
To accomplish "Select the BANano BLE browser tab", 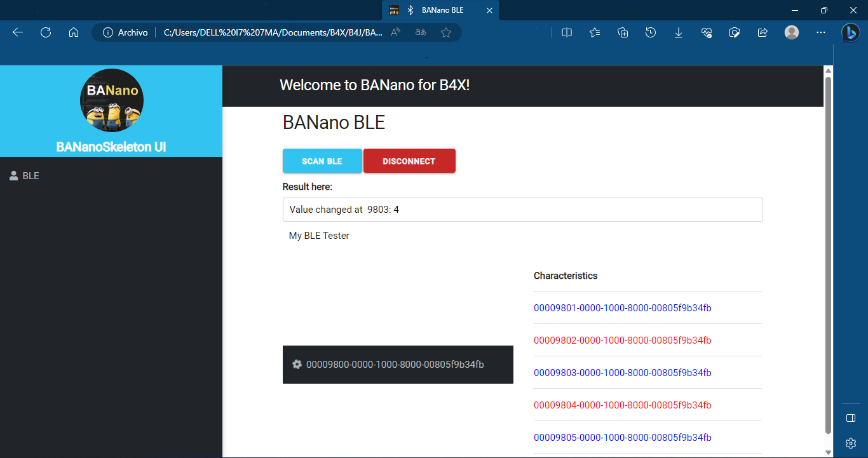I will (441, 10).
